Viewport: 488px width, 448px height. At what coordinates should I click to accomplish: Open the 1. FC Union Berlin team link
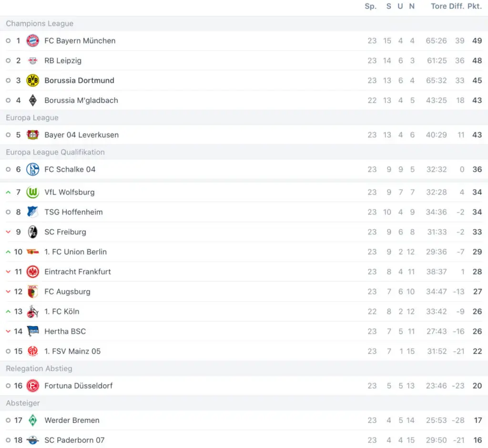(76, 252)
